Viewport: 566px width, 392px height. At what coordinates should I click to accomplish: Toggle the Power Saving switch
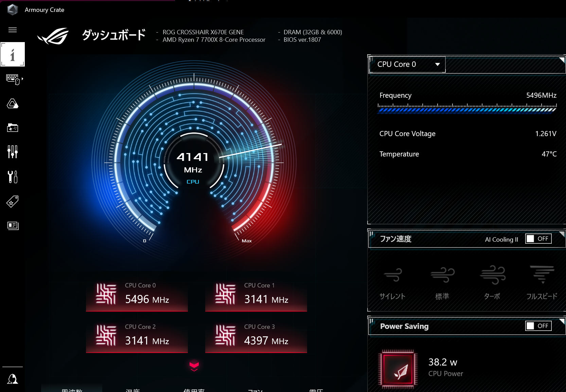[538, 326]
